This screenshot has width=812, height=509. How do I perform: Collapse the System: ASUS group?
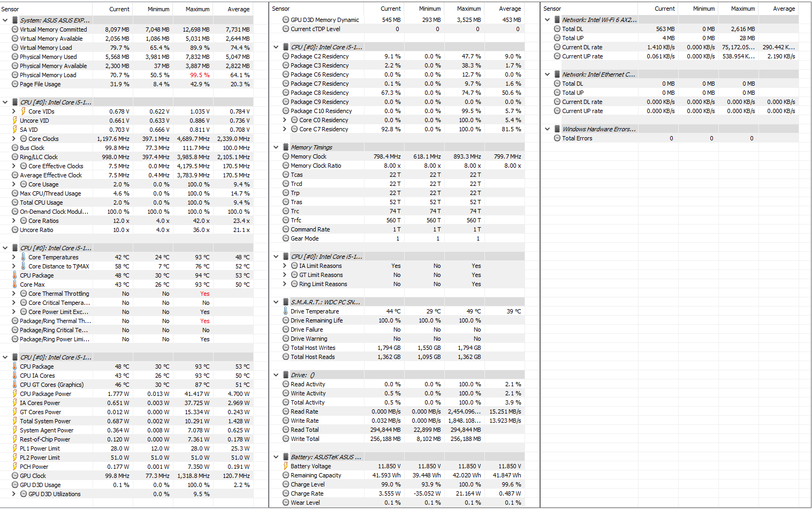click(5, 20)
